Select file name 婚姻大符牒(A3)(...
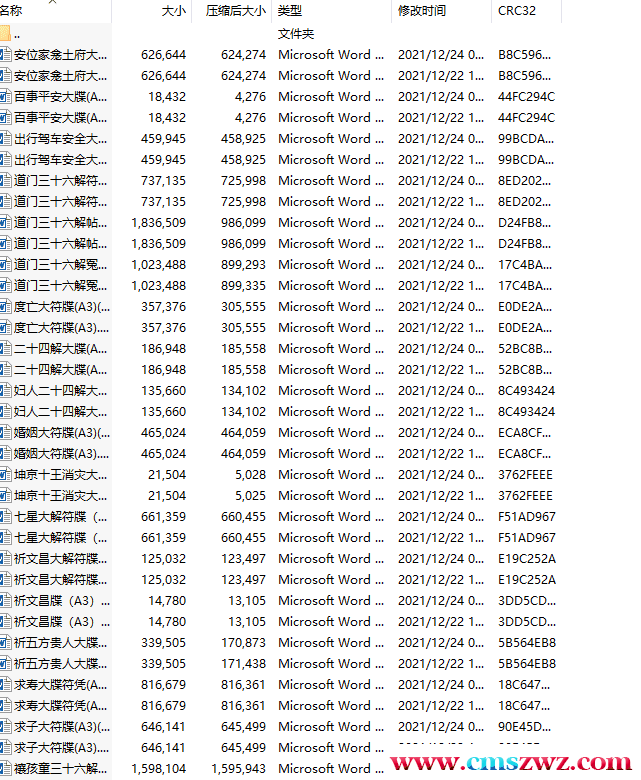 (62, 433)
